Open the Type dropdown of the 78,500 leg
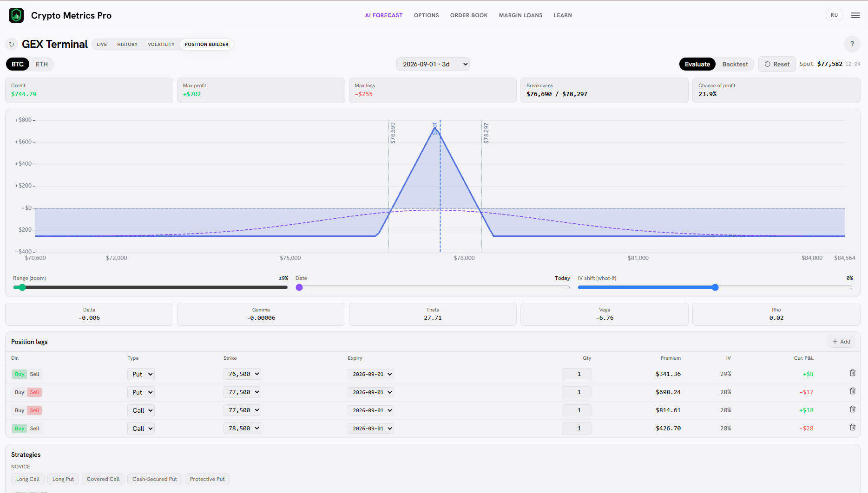Screen dimensions: 868x493 point(141,428)
